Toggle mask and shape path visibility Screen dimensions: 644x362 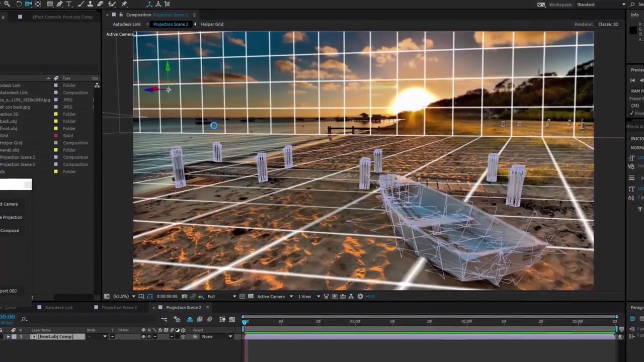(150, 296)
